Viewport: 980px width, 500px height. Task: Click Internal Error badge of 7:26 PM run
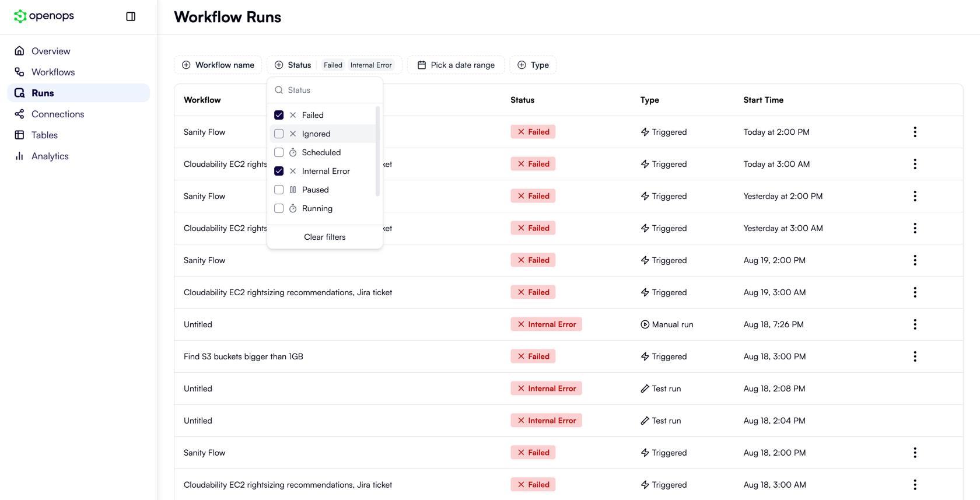[x=546, y=324]
